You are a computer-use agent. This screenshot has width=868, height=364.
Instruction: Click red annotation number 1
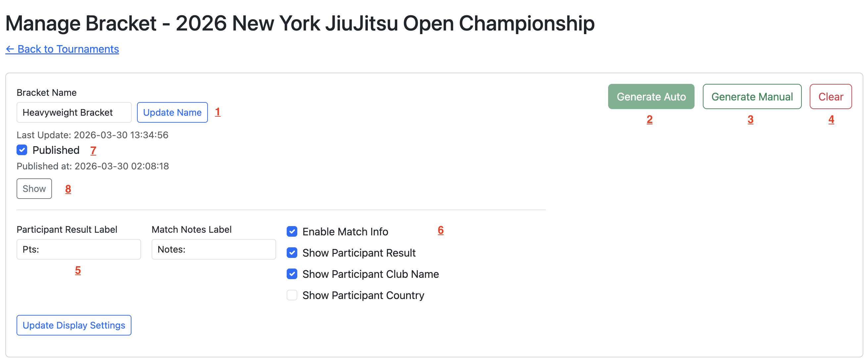[218, 112]
